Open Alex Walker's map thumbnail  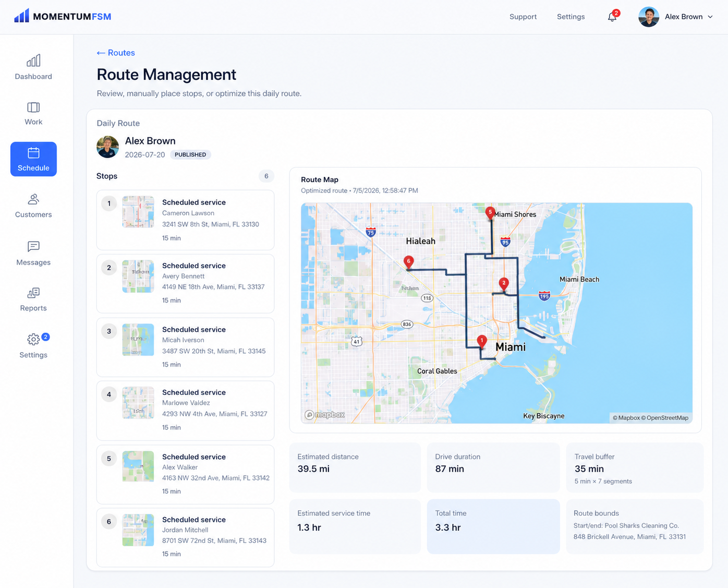pyautogui.click(x=138, y=466)
